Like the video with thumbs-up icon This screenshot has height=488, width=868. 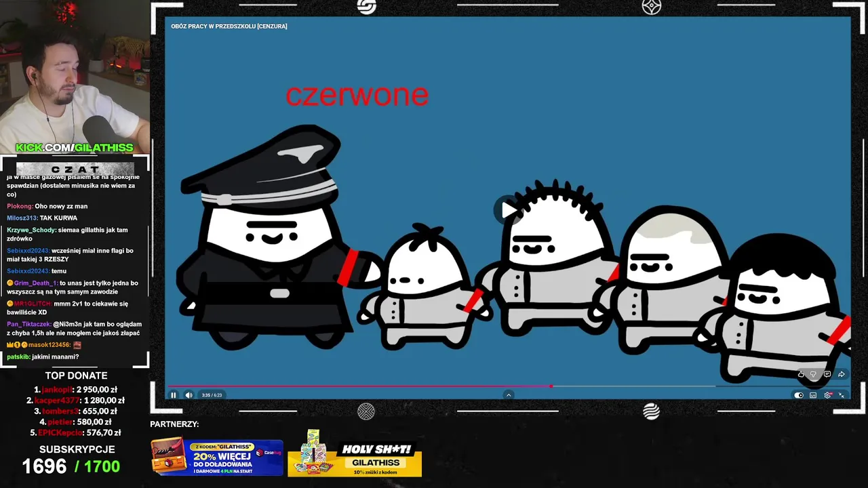click(x=801, y=374)
